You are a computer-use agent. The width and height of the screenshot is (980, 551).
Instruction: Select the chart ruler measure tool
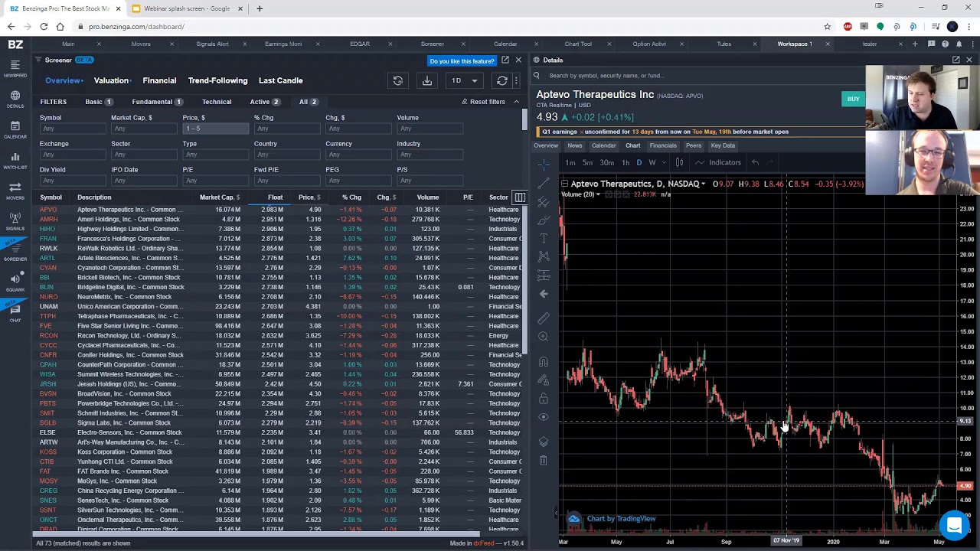pos(544,318)
